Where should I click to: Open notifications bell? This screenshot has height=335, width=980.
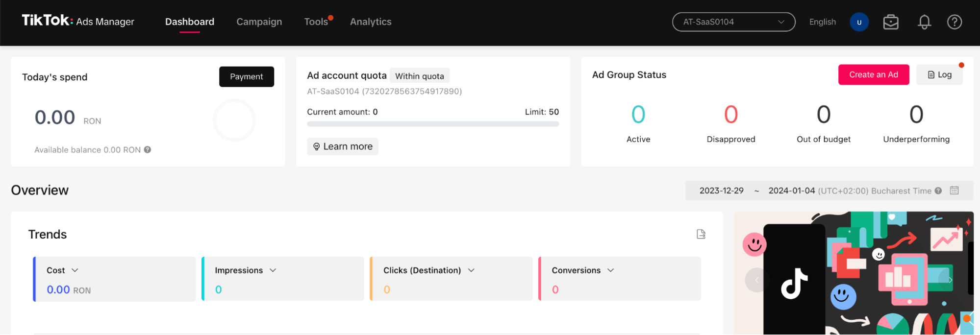924,22
